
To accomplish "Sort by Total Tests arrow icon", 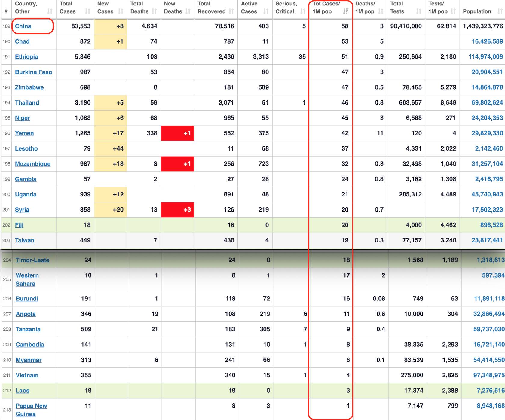I will pyautogui.click(x=418, y=11).
